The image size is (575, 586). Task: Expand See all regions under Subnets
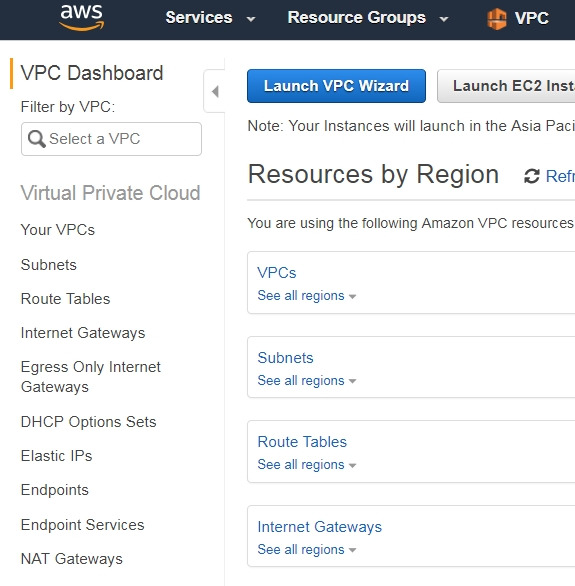(306, 380)
